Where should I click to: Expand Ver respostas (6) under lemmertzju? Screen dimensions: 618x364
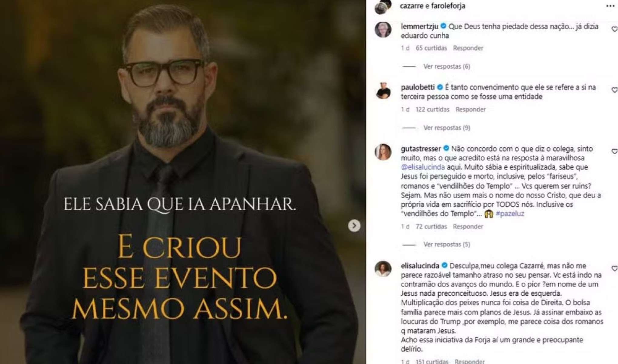447,66
